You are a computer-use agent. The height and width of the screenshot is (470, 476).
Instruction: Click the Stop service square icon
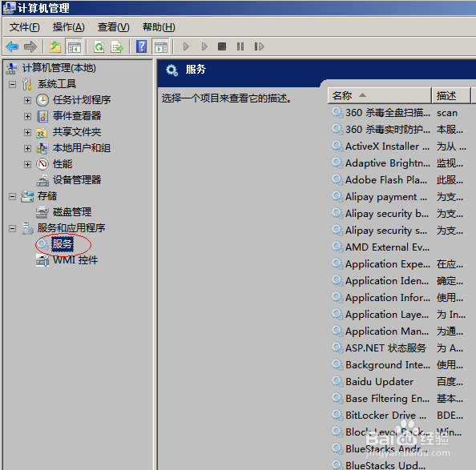[222, 46]
